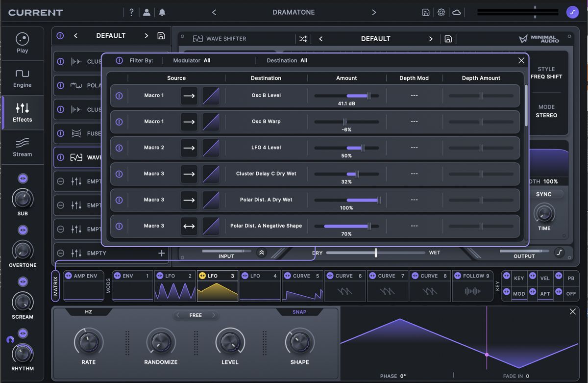Select the LFO 4 modulator tab

(260, 285)
